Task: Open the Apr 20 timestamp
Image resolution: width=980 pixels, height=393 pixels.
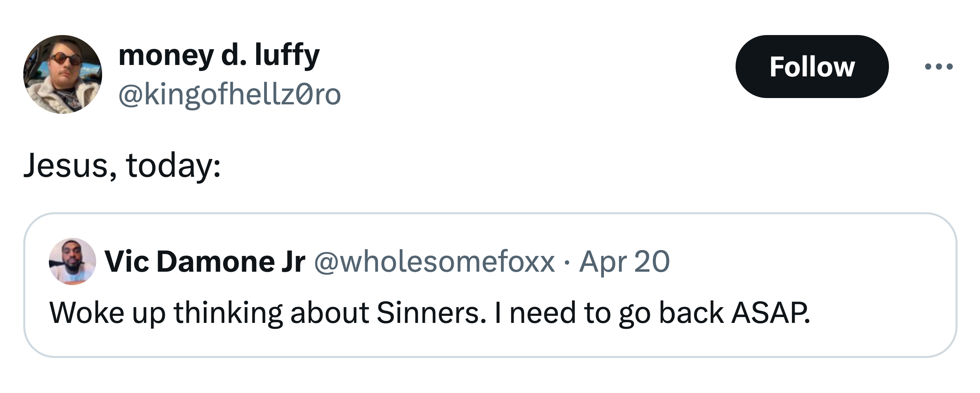Action: tap(624, 262)
